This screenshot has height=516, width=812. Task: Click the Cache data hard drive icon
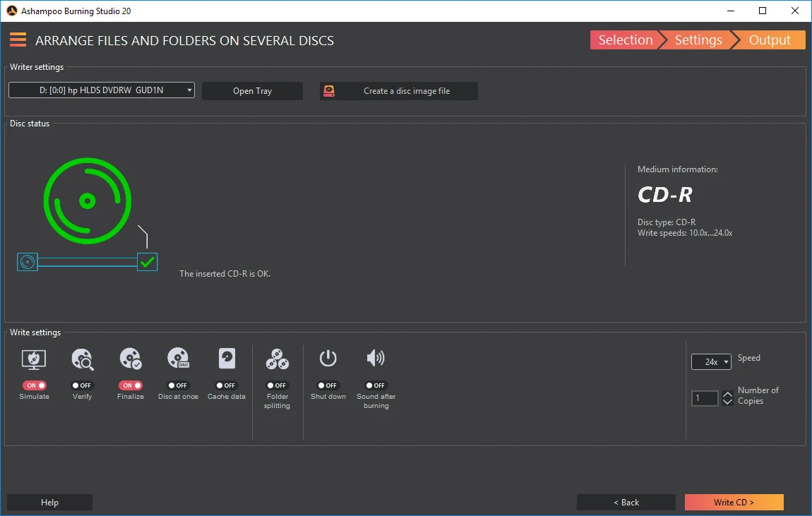coord(227,359)
